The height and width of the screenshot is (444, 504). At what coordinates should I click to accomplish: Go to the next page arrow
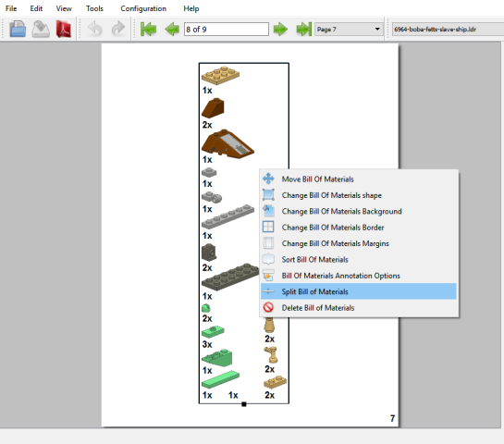click(x=280, y=30)
